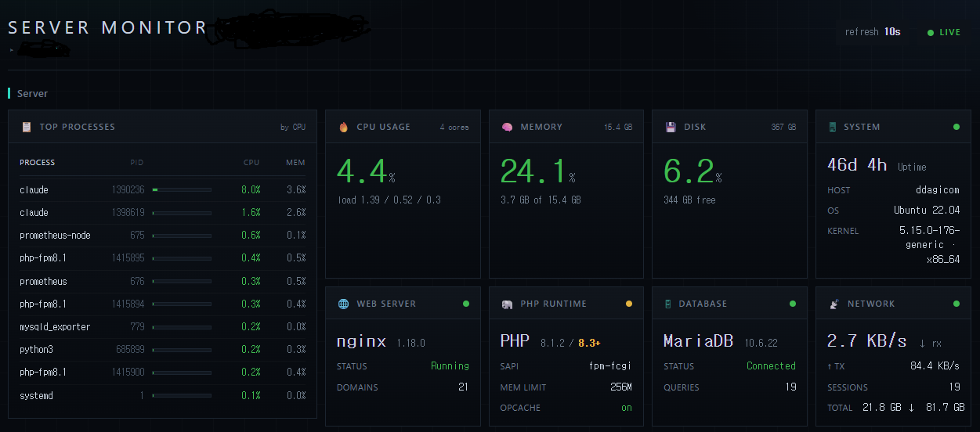Change the refresh 10s interval control
Image resolution: width=980 pixels, height=432 pixels.
point(873,32)
